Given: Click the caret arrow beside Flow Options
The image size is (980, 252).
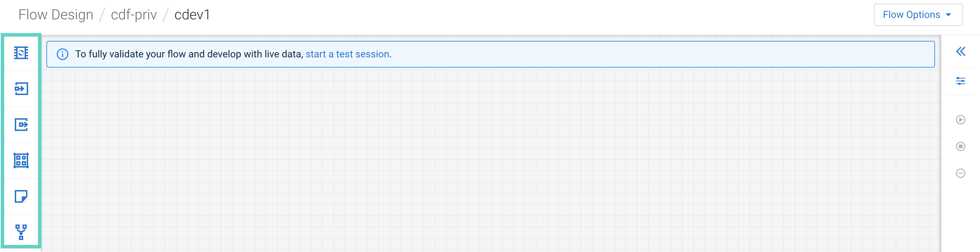Looking at the screenshot, I should pos(948,15).
